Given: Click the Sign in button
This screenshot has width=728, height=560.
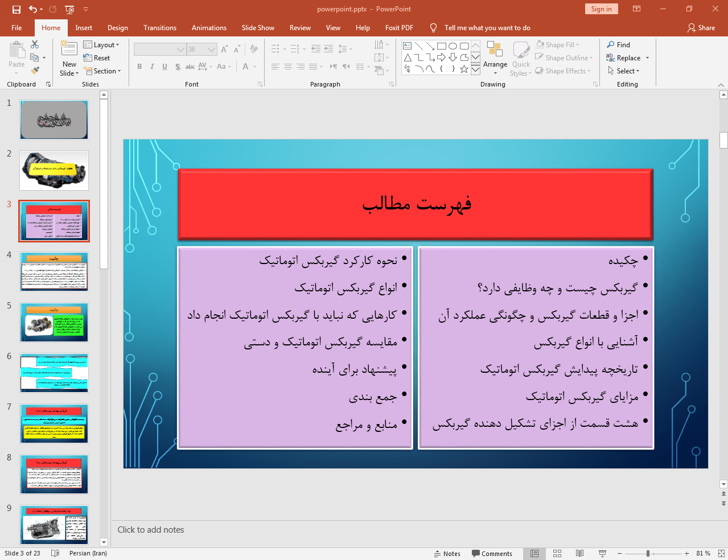Looking at the screenshot, I should click(601, 9).
